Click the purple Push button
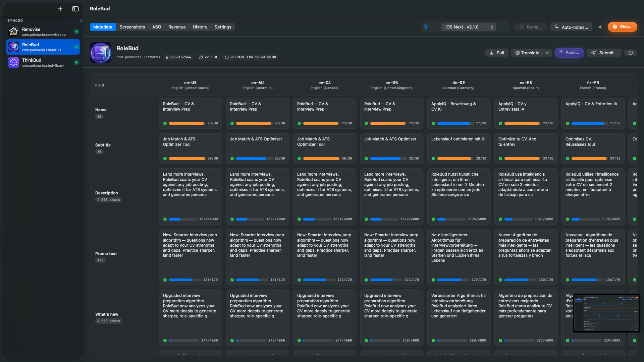The height and width of the screenshot is (362, 644). click(569, 53)
